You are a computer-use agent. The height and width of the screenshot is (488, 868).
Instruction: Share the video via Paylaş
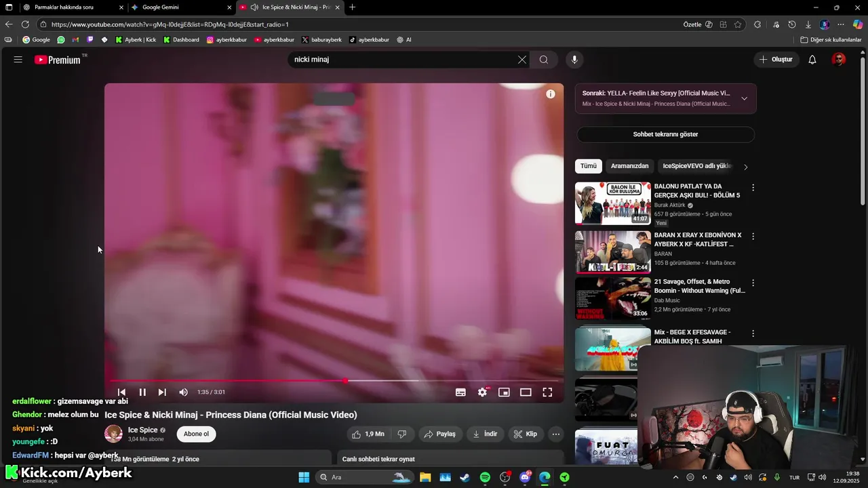click(440, 434)
